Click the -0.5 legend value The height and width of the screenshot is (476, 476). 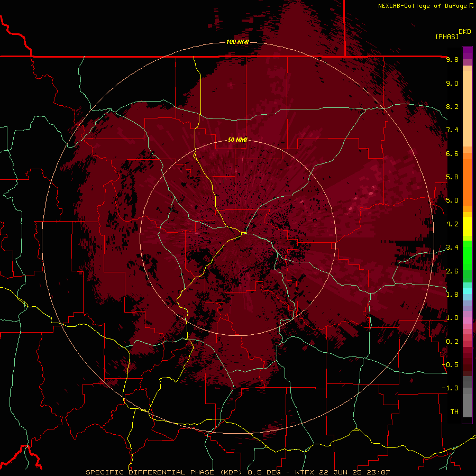click(x=450, y=365)
